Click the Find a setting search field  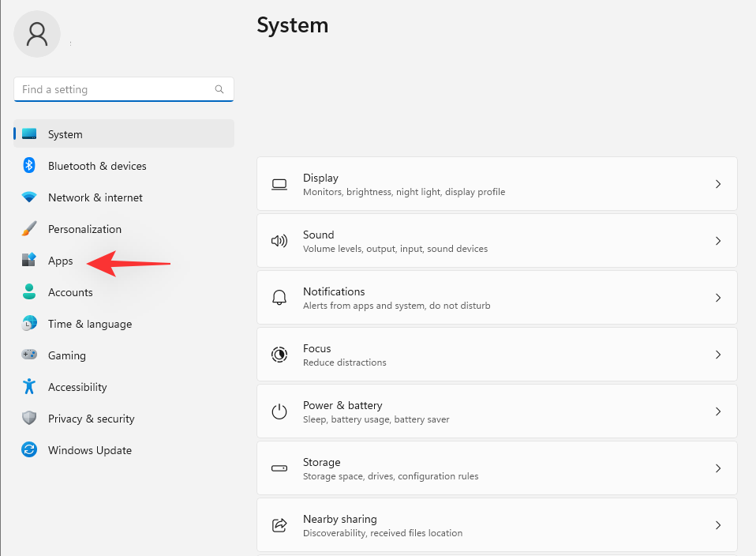[x=123, y=89]
